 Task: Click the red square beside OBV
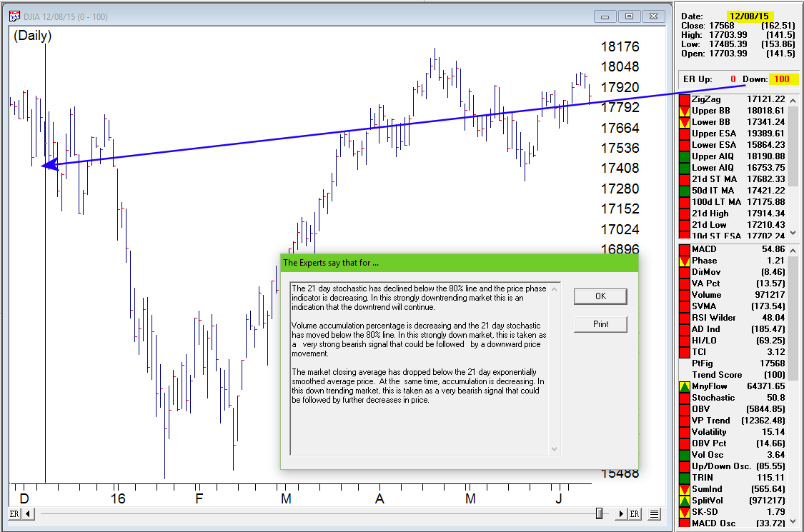pyautogui.click(x=684, y=409)
